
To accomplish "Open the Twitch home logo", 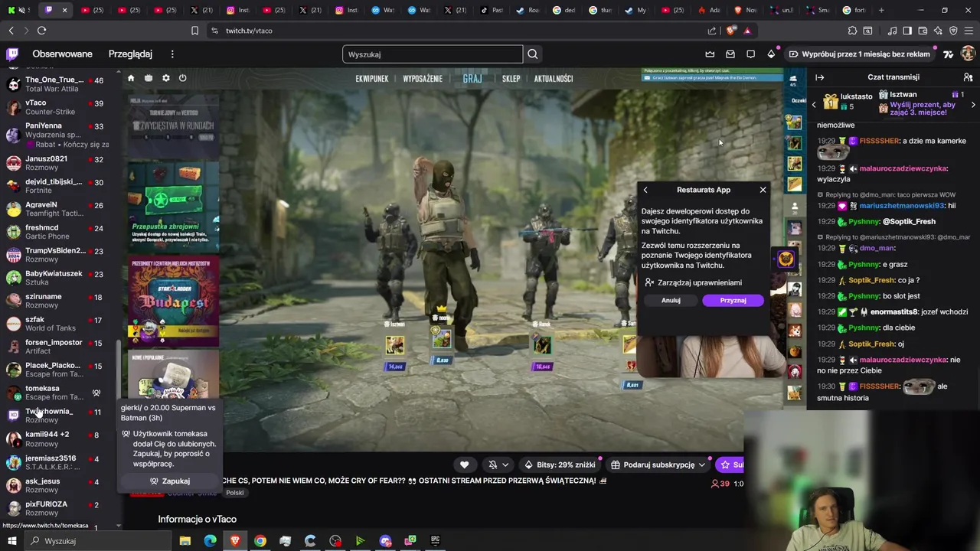I will pyautogui.click(x=12, y=54).
